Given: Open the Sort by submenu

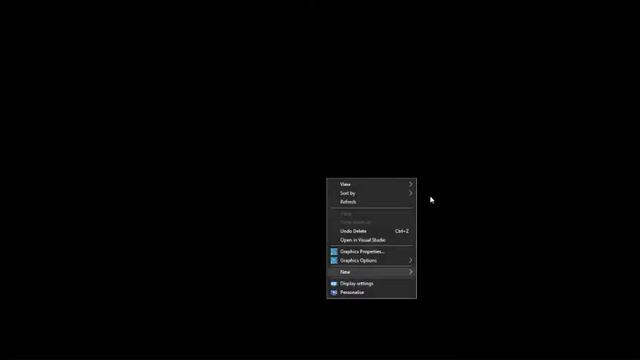Looking at the screenshot, I should click(x=371, y=193).
